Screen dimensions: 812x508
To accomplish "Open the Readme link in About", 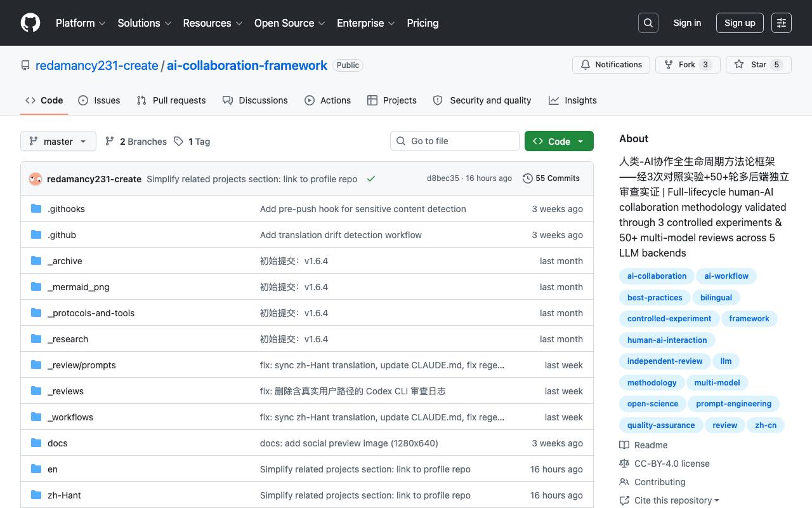I will tap(643, 445).
